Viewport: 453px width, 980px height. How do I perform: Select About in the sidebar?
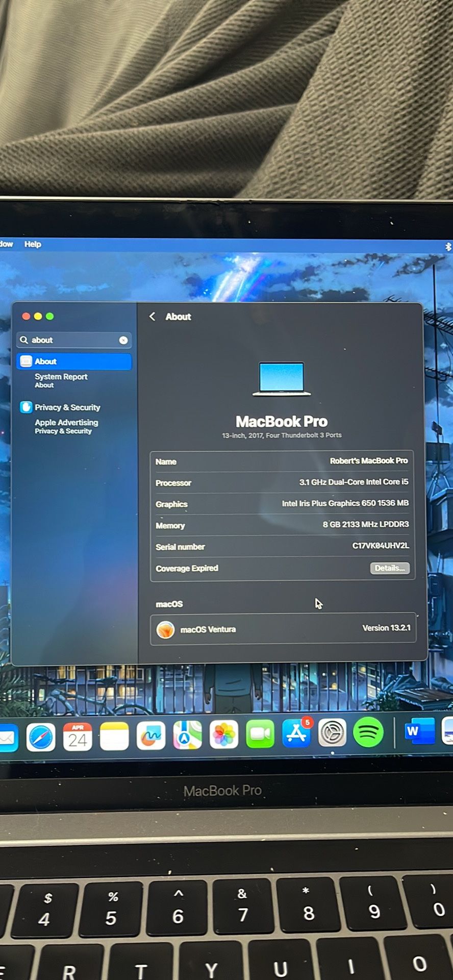74,361
